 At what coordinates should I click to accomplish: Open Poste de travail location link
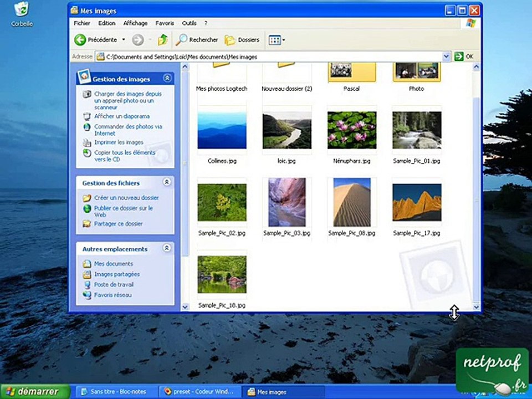(114, 284)
